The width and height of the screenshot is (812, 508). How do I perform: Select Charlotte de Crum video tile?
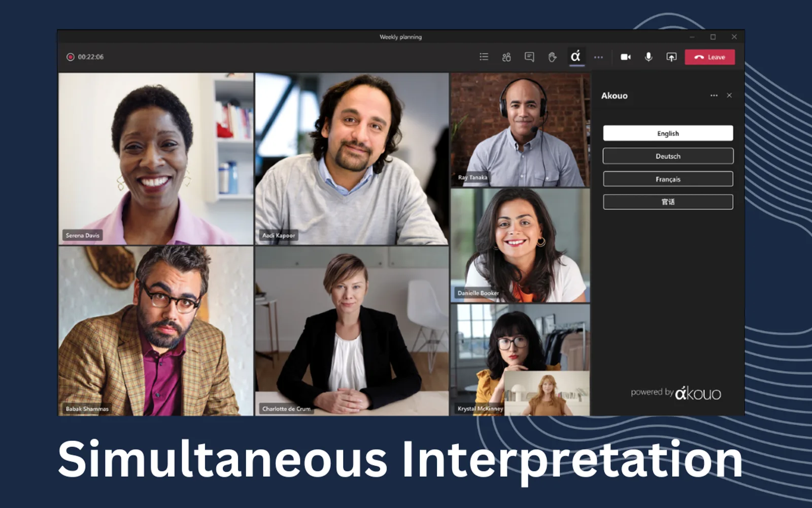coord(352,331)
